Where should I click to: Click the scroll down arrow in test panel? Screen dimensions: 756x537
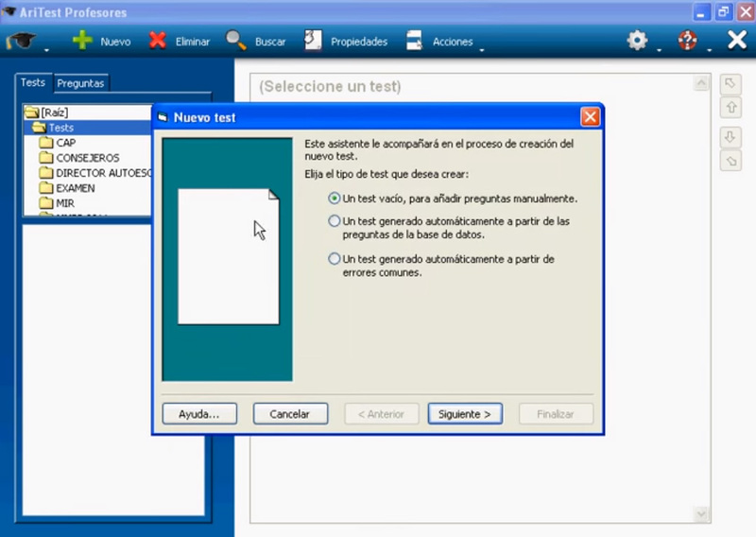[701, 514]
